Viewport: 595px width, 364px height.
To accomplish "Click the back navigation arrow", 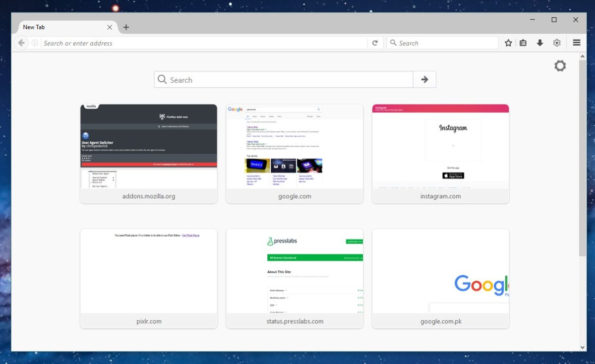I will 21,43.
